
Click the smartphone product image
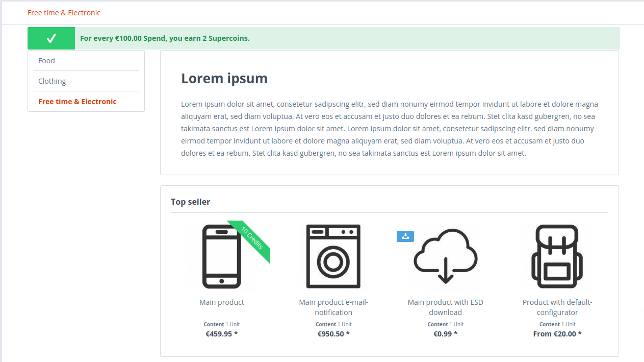(222, 256)
